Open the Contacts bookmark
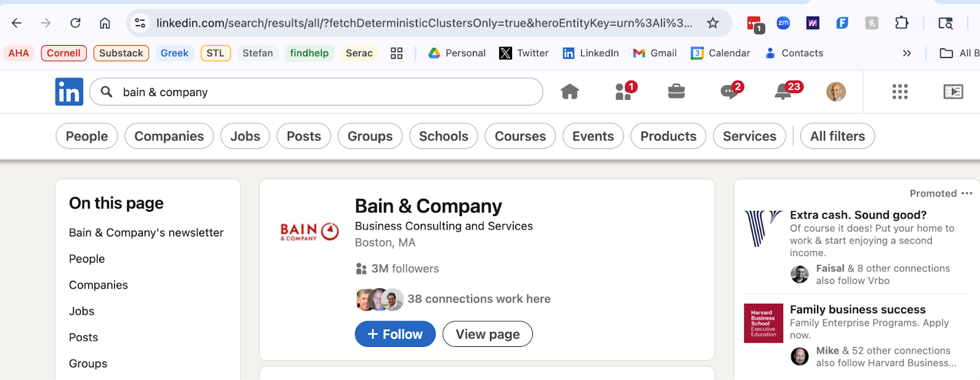Viewport: 980px width, 380px height. tap(794, 53)
